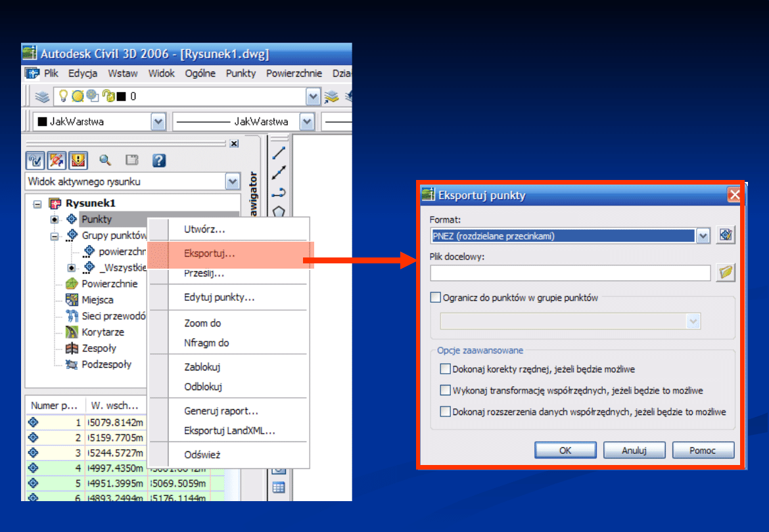Open the Plik menu

point(51,74)
